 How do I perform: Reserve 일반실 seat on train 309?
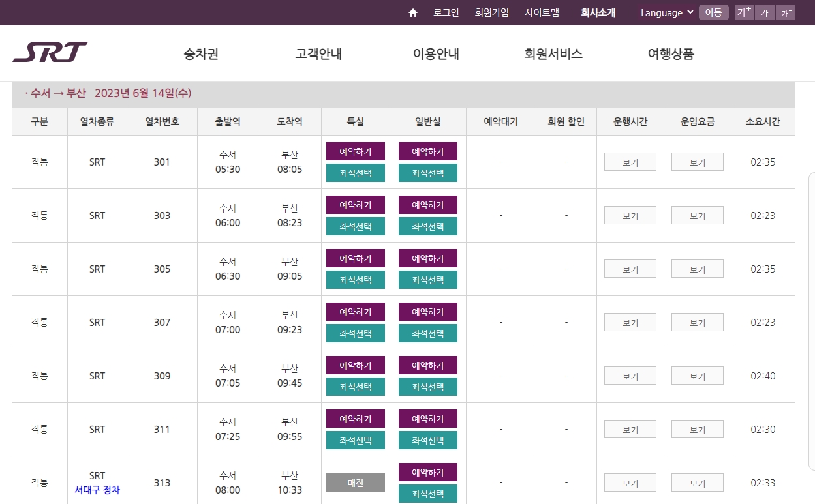(x=428, y=365)
